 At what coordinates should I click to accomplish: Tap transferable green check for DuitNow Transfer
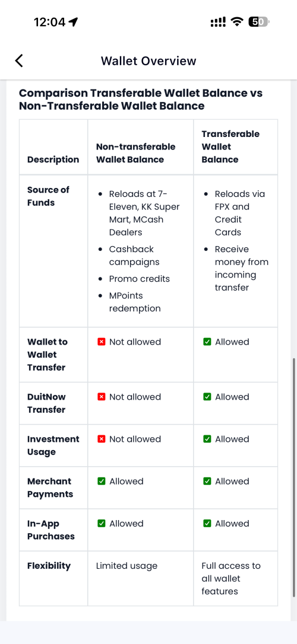pos(207,397)
